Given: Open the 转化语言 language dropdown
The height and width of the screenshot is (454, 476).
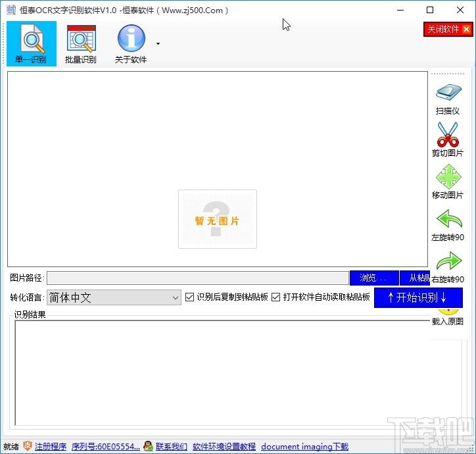Looking at the screenshot, I should [x=114, y=297].
